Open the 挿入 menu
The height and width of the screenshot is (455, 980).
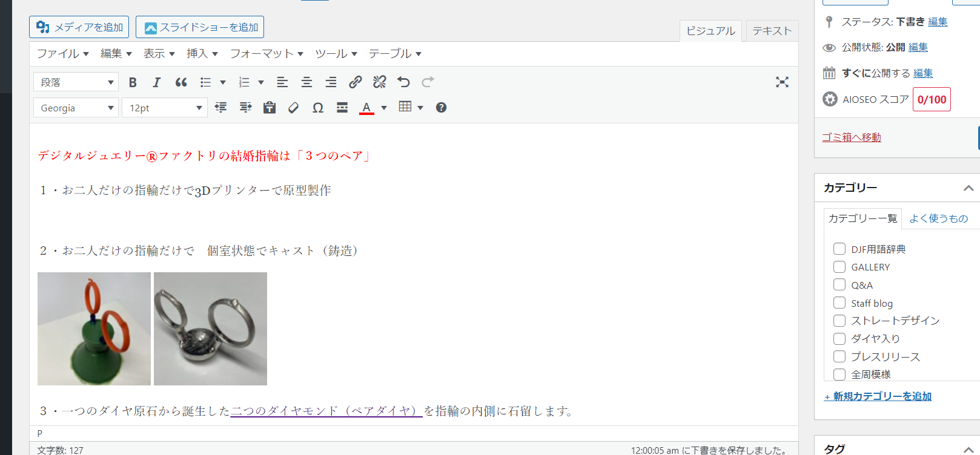pyautogui.click(x=202, y=54)
